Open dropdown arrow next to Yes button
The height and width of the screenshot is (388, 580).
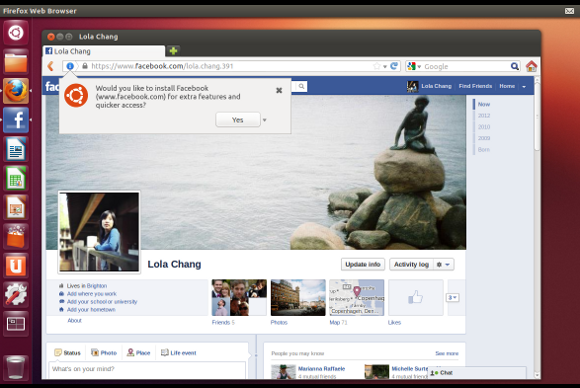[264, 120]
